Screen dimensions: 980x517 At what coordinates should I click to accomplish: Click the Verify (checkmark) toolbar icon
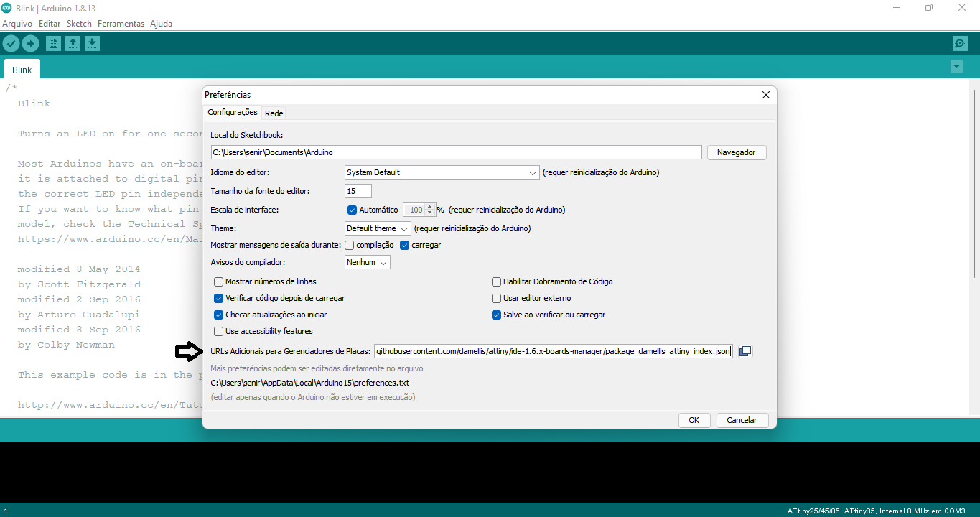(11, 43)
